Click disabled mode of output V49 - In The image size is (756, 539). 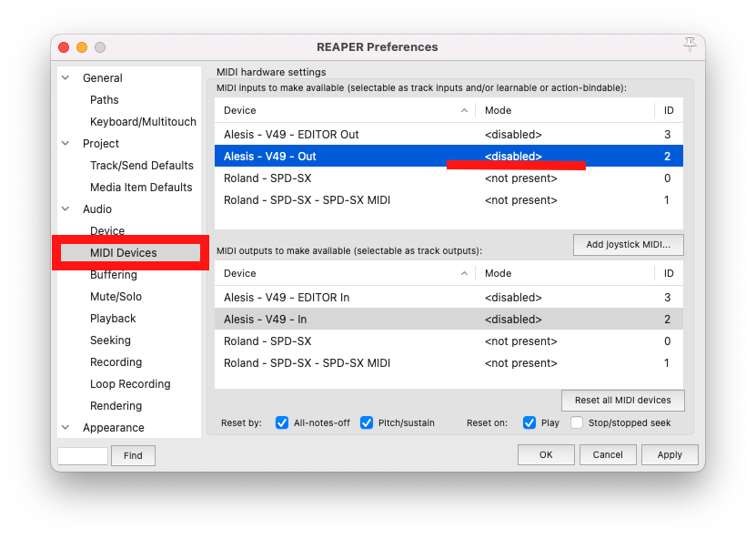pyautogui.click(x=513, y=319)
